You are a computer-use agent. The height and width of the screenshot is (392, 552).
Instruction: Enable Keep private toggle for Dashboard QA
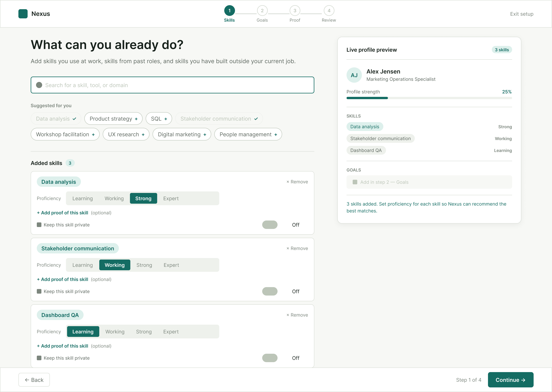[x=270, y=358]
